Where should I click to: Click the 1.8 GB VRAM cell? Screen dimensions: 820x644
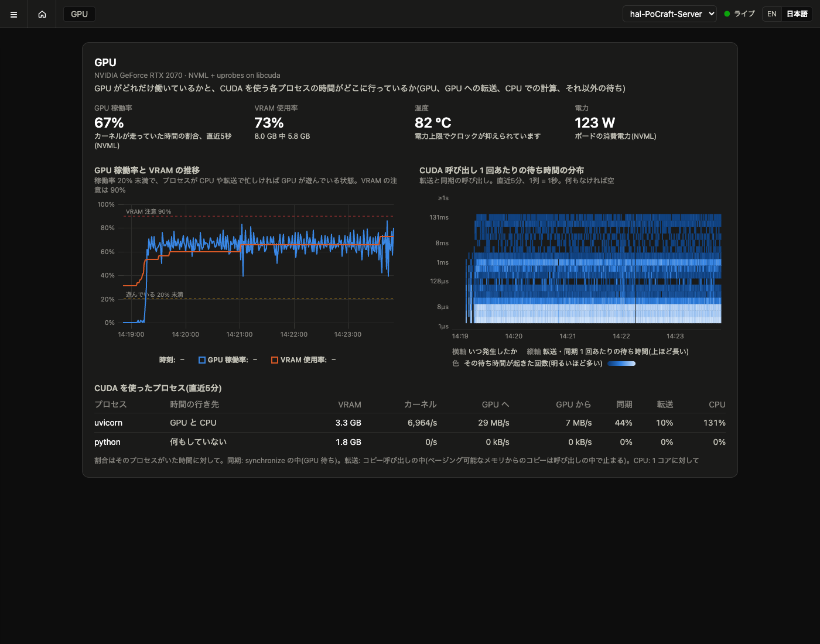point(348,442)
